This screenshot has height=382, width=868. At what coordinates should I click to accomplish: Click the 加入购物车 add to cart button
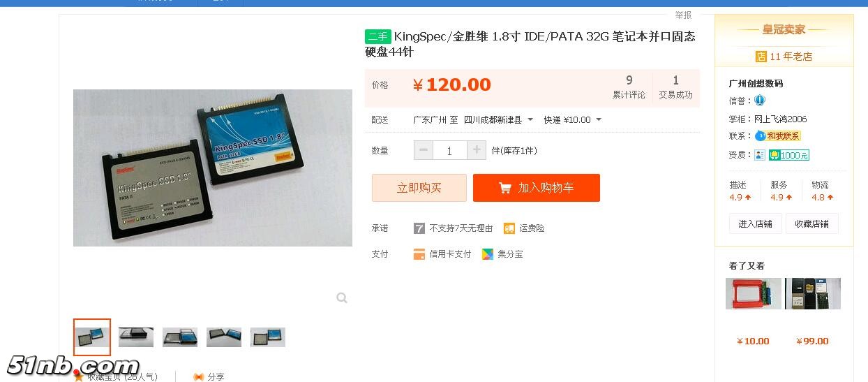[x=537, y=188]
